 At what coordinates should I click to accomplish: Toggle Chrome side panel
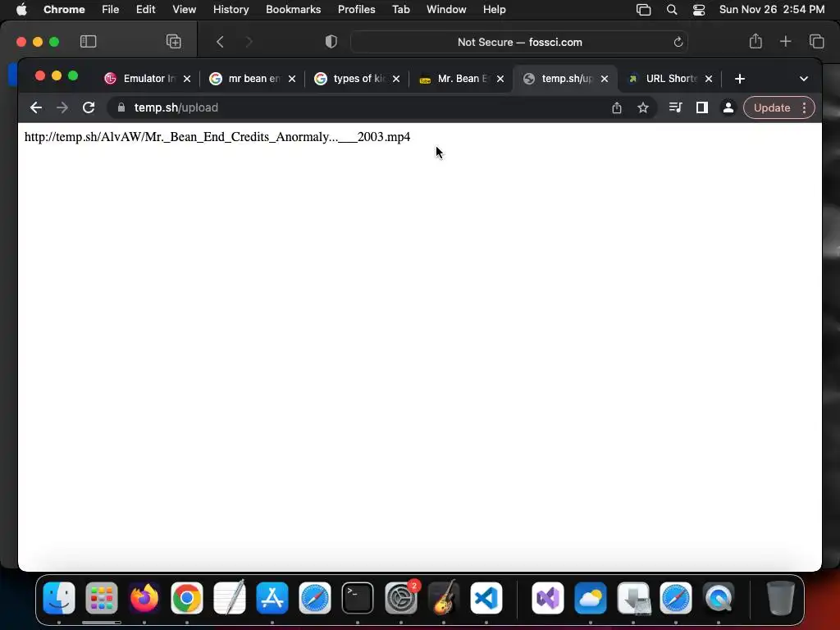[702, 107]
